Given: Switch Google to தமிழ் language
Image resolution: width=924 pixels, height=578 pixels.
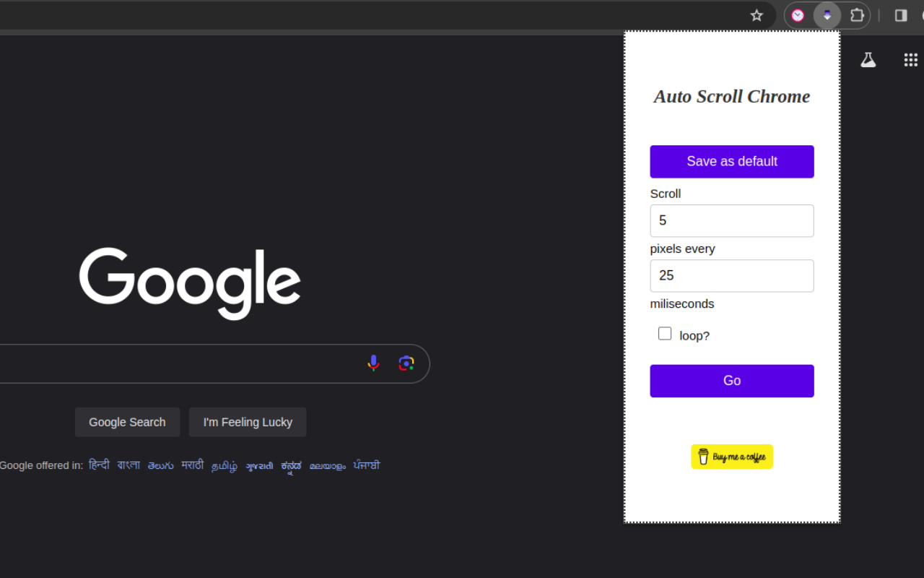Looking at the screenshot, I should pyautogui.click(x=225, y=466).
